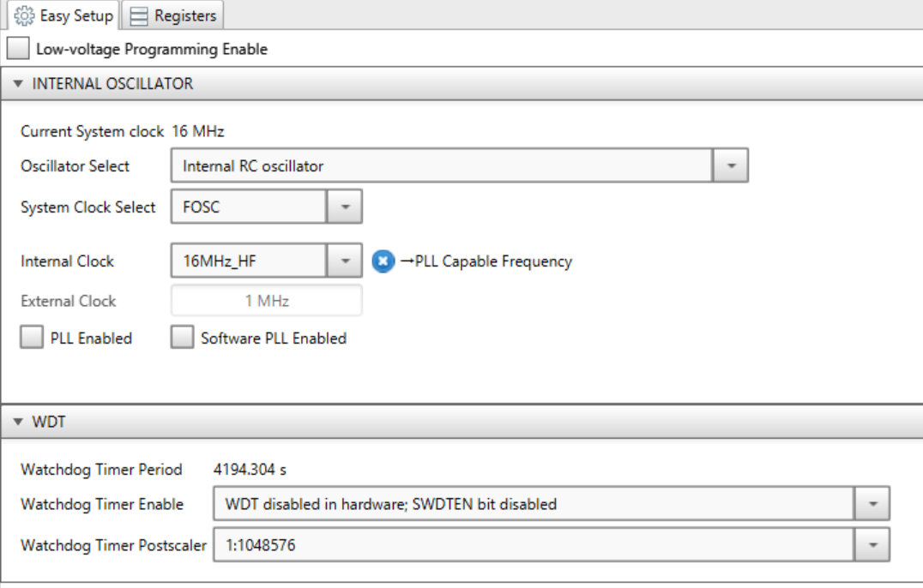Click the table icon on Registers tab
This screenshot has height=588, width=923.
140,15
